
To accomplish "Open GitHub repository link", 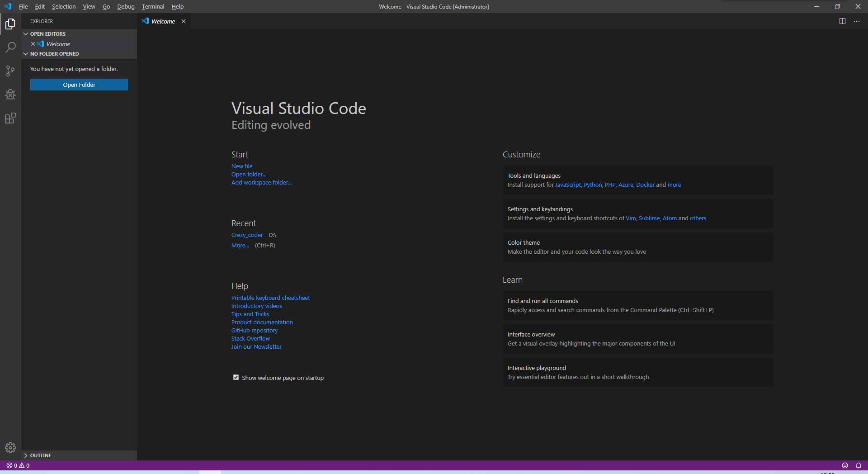I will click(255, 330).
